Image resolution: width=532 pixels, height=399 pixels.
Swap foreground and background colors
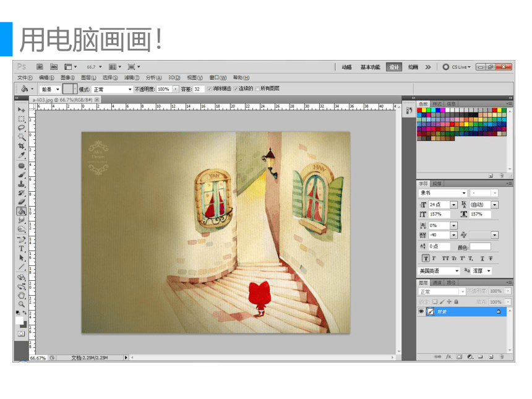pos(24,312)
